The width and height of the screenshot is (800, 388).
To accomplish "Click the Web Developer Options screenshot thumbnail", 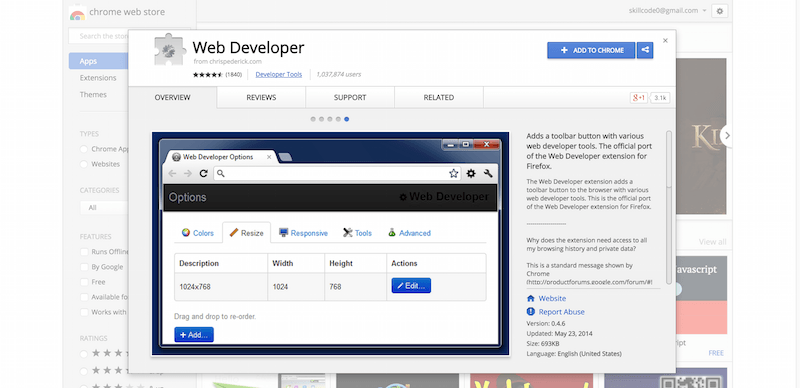I will tap(331, 244).
